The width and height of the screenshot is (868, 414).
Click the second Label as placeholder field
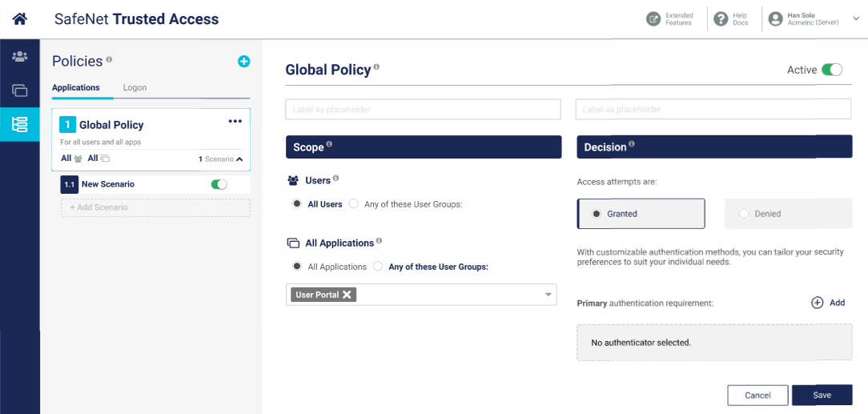pyautogui.click(x=713, y=109)
